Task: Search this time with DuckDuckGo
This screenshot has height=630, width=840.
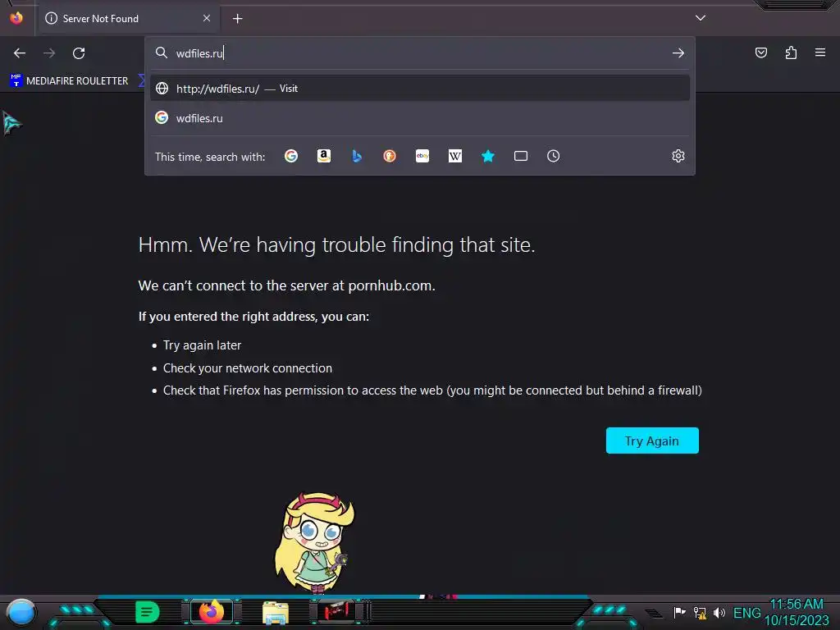Action: (390, 156)
